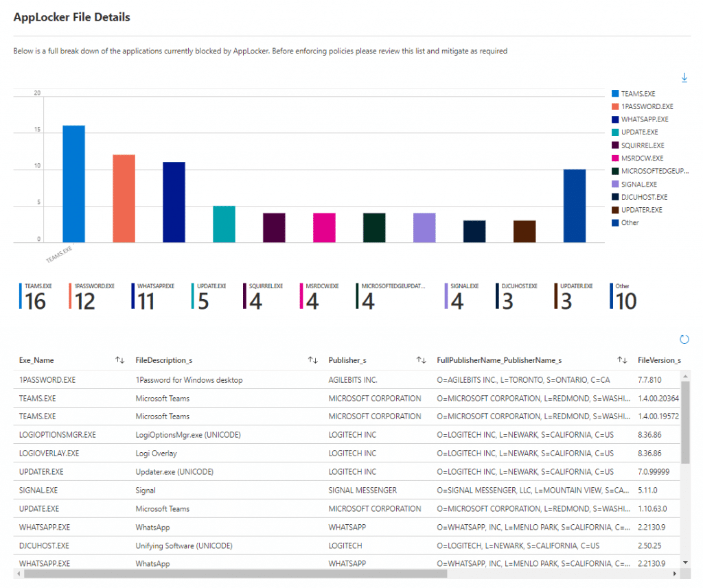Sort by FileDescription_s column arrows
Screen dimensions: 703x588
tap(313, 360)
